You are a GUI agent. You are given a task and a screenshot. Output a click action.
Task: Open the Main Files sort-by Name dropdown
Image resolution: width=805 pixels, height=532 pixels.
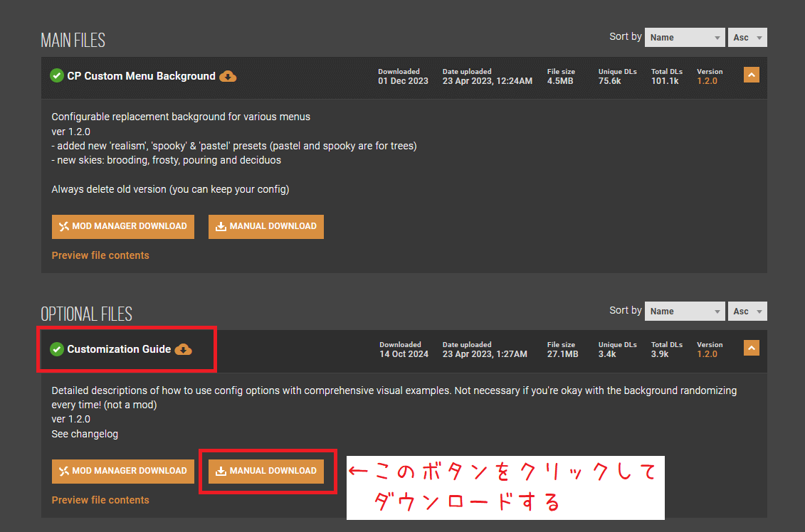684,38
